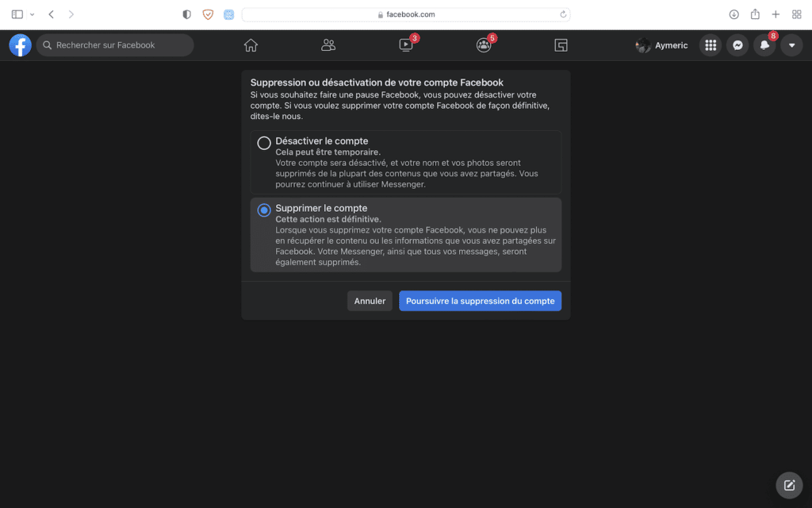The image size is (812, 508).
Task: Go back with Safari's back arrow
Action: pos(52,14)
